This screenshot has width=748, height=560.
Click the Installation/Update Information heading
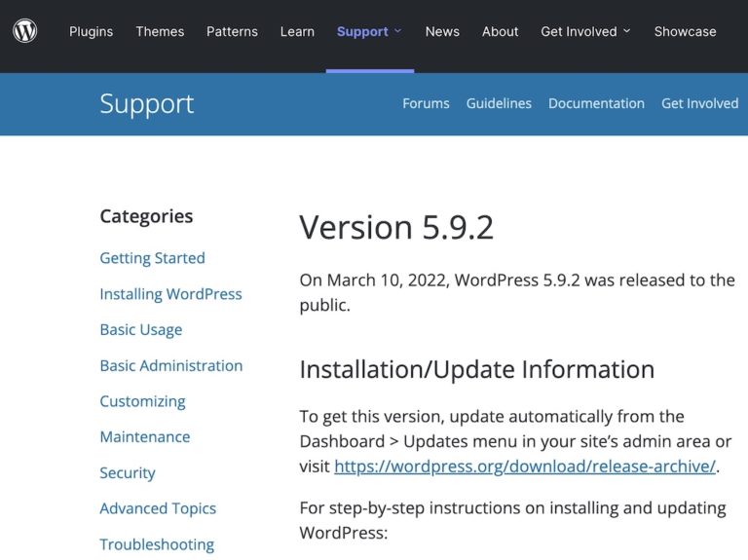coord(477,369)
